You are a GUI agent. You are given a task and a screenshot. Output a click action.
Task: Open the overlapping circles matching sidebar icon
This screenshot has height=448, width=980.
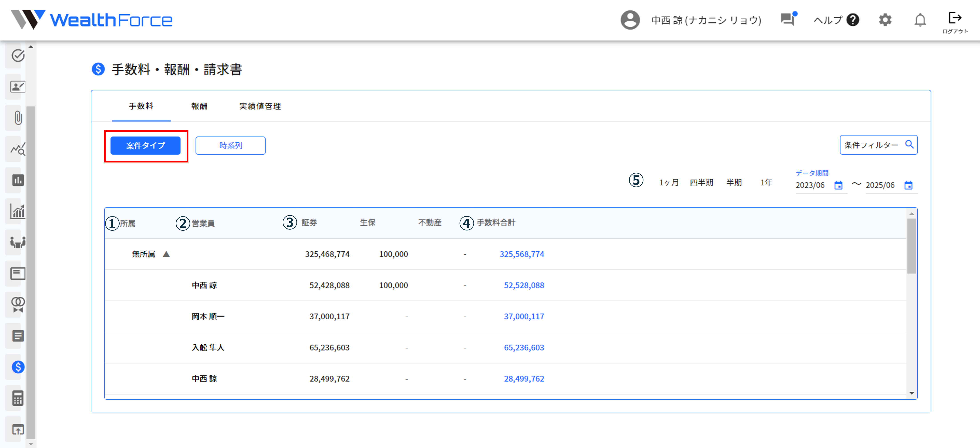point(18,305)
